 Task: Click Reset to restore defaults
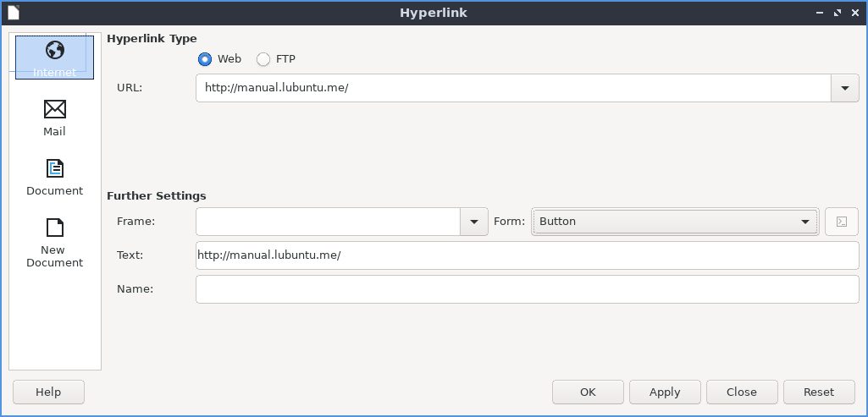819,392
